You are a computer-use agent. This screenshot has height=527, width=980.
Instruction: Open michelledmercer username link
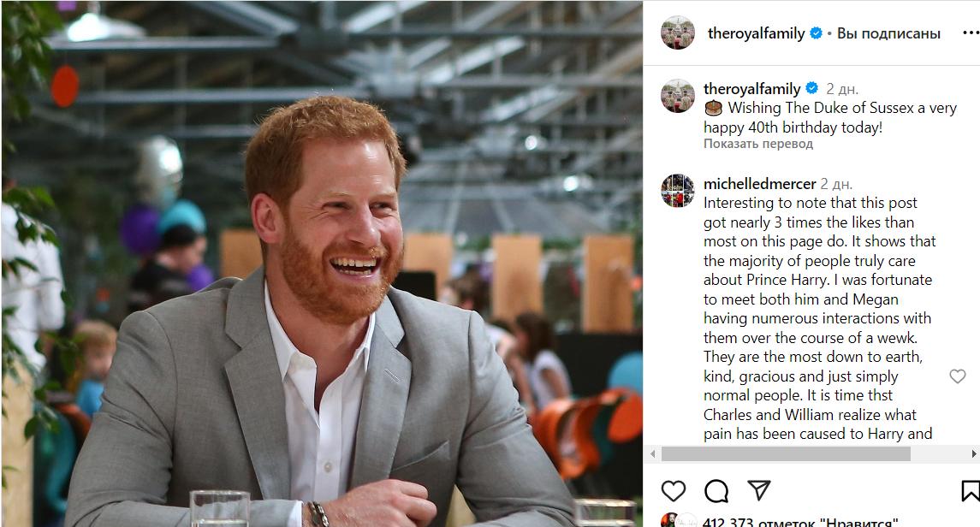click(x=759, y=184)
